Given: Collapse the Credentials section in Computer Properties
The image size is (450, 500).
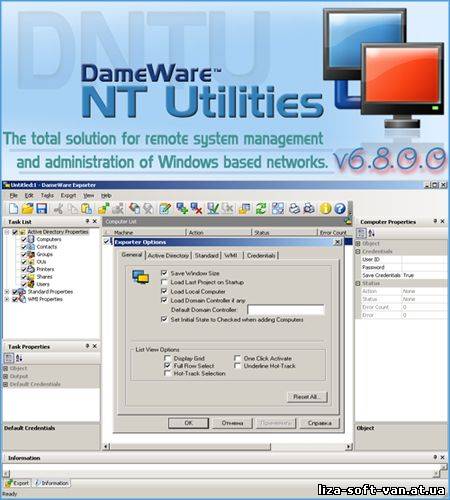Looking at the screenshot, I should (358, 251).
